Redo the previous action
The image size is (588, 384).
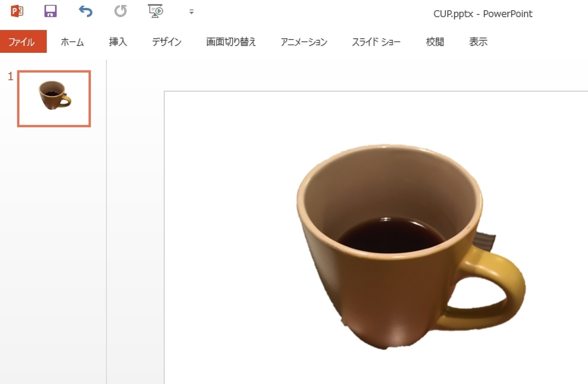pyautogui.click(x=121, y=11)
